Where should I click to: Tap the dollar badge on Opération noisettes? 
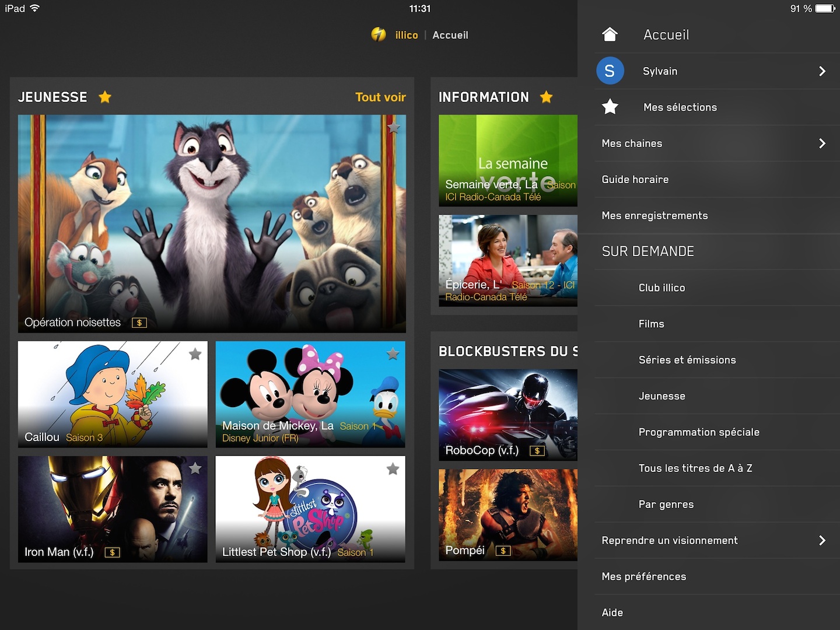[x=139, y=323]
